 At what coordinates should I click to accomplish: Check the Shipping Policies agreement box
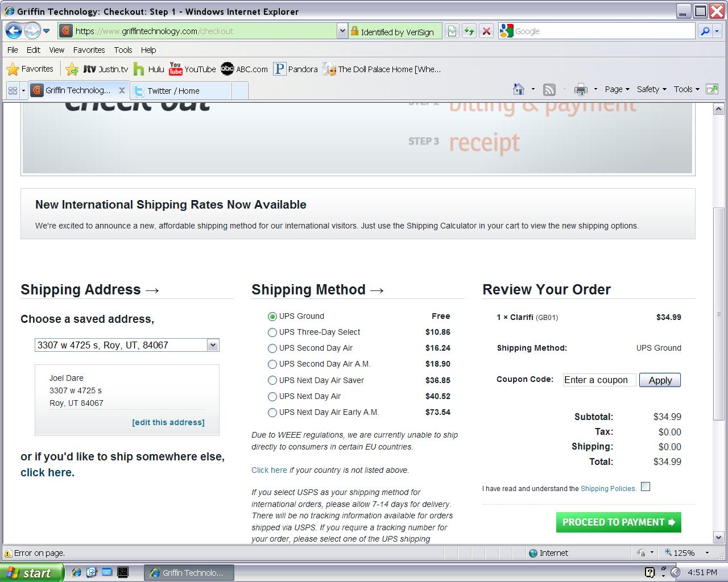coord(646,487)
